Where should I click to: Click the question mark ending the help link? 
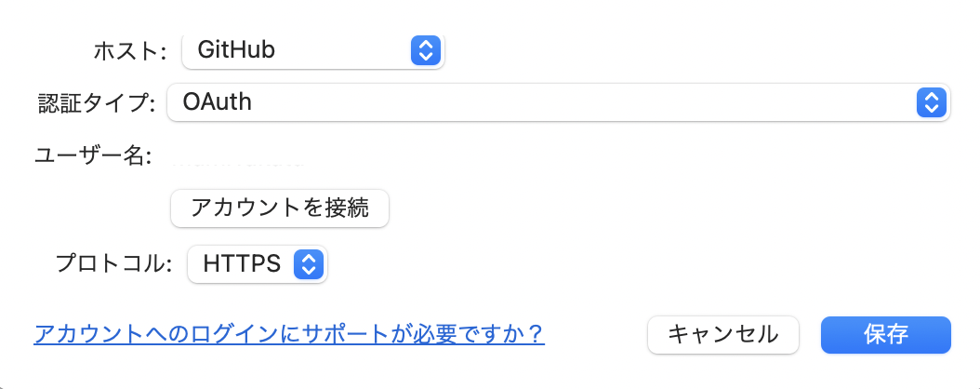[x=536, y=334]
